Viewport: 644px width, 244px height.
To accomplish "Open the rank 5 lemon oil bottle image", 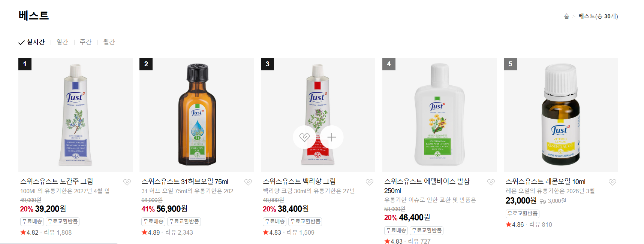I will click(x=561, y=115).
